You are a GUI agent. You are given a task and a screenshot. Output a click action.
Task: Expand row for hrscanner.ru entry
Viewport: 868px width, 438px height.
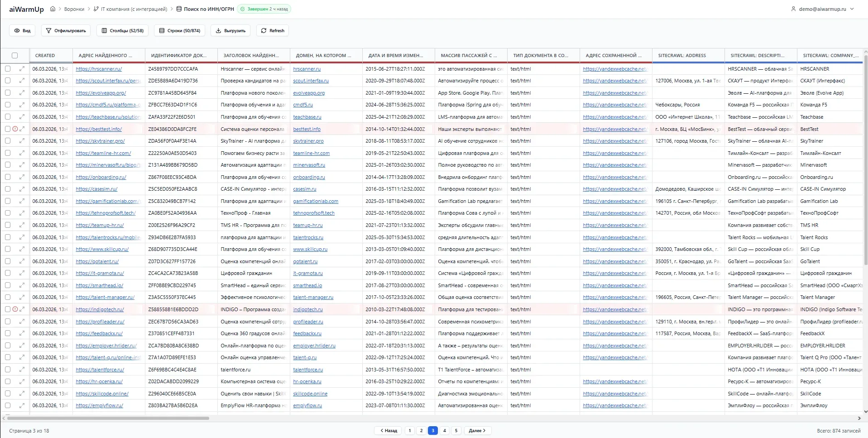point(22,69)
